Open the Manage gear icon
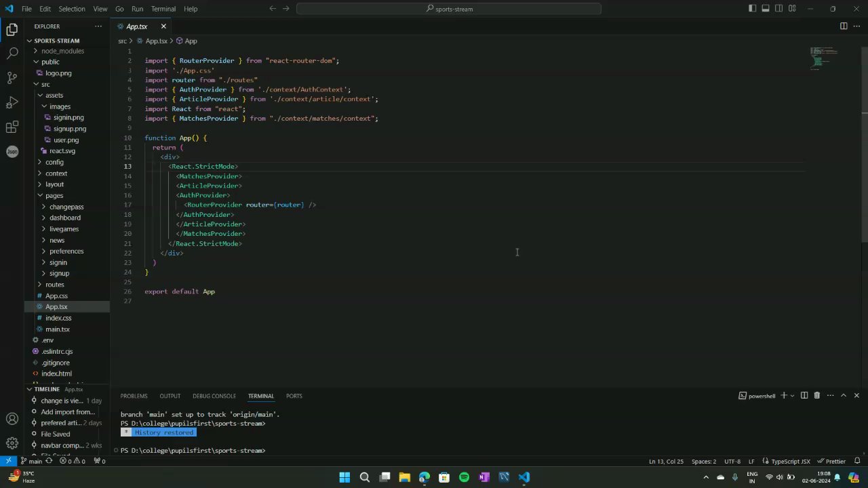 (x=12, y=443)
